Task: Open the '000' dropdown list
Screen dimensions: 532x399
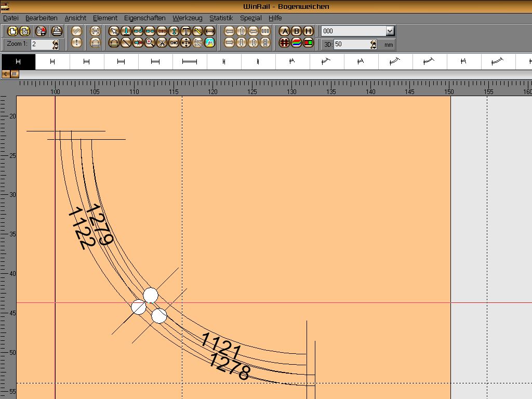Action: click(390, 31)
